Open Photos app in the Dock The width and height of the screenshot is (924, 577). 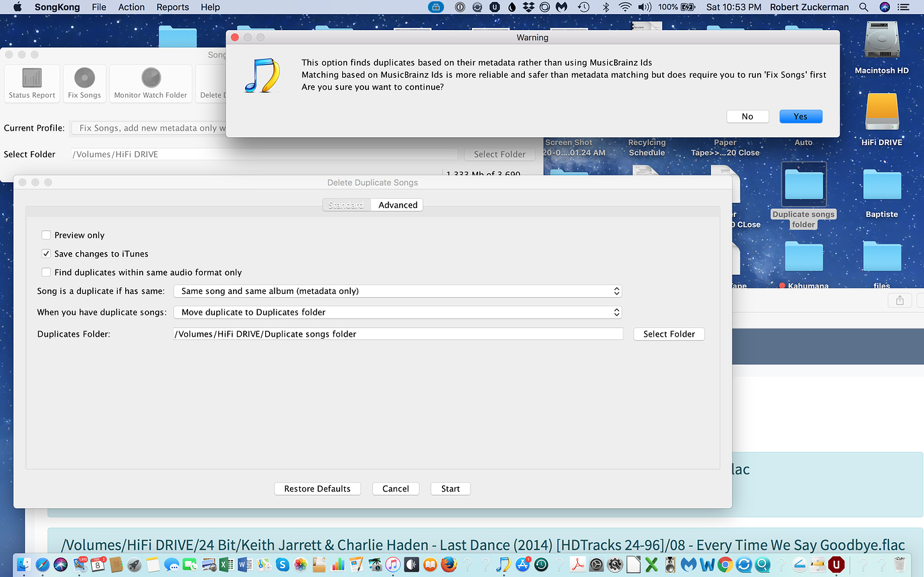click(301, 564)
